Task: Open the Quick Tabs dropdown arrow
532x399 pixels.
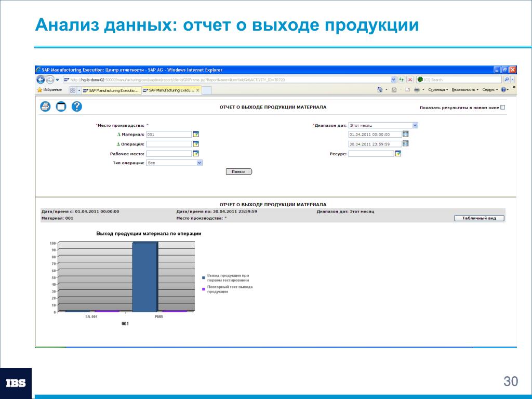Action: coord(79,90)
